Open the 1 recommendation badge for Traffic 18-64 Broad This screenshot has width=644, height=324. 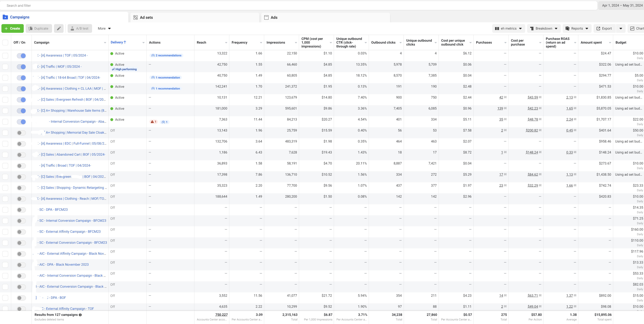coord(166,78)
